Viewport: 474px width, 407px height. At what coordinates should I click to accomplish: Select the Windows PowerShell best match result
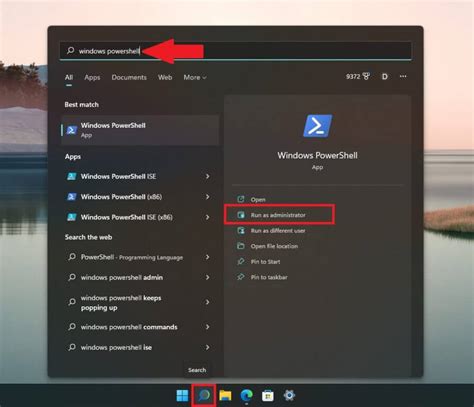[x=140, y=130]
